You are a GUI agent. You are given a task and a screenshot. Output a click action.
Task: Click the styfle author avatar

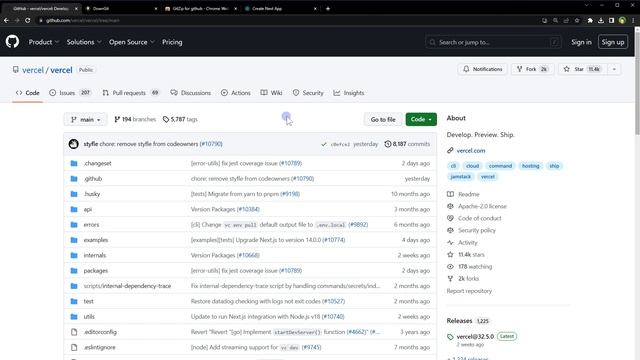click(73, 144)
